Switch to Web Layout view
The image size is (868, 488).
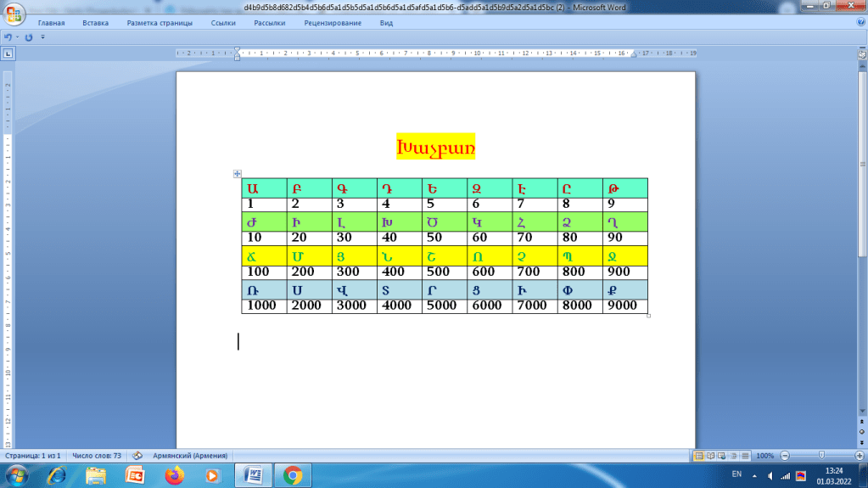pos(721,456)
